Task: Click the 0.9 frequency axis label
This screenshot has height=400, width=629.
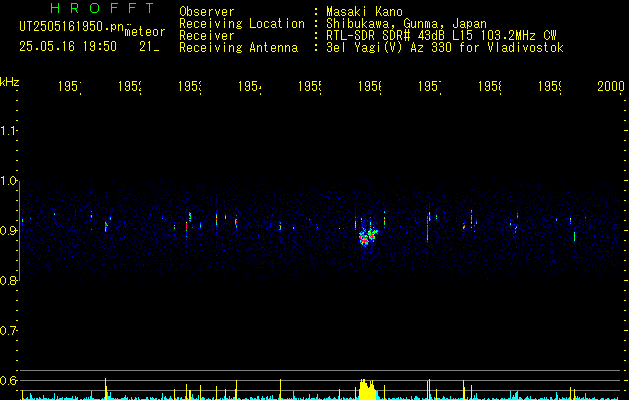Action: 8,230
